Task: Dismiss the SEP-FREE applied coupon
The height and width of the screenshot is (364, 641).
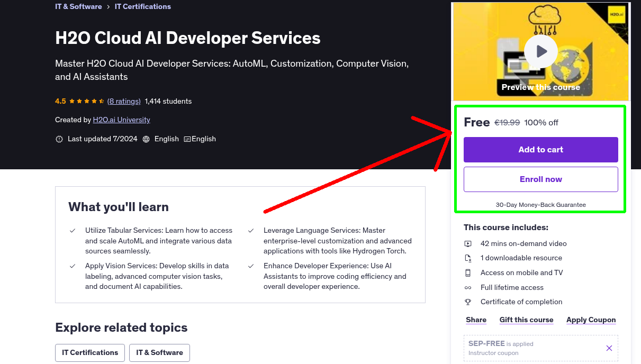Action: coord(609,348)
